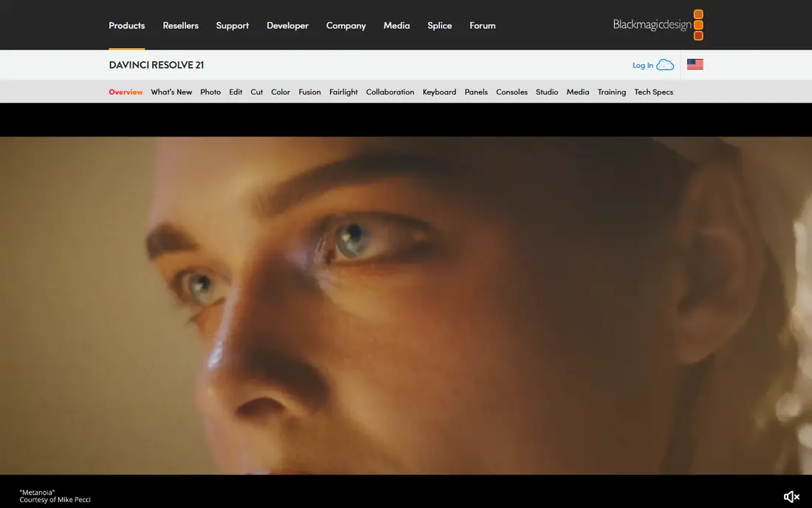Click the cloud icon next to Log In
The height and width of the screenshot is (508, 812).
[665, 65]
